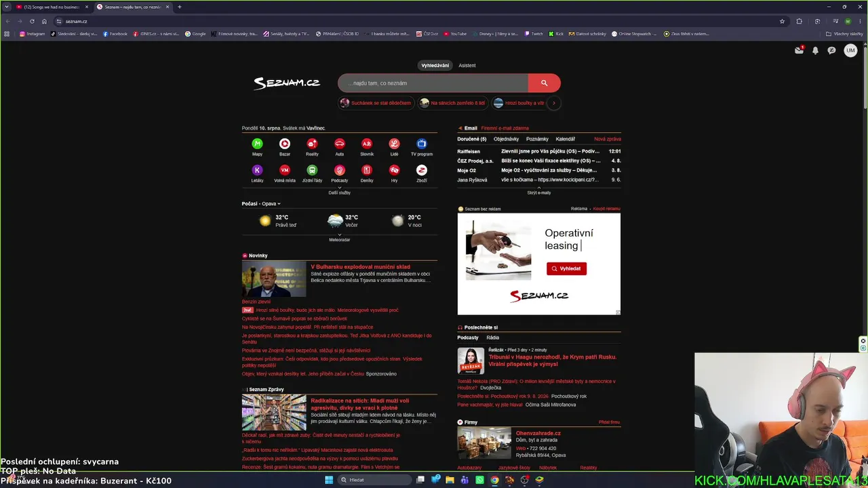Open the UM user avatar menu

(850, 50)
